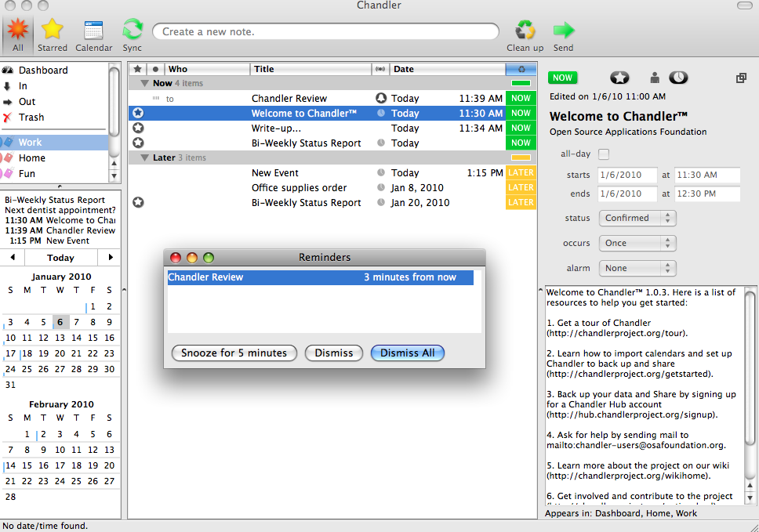Edit the ends time 12:30 PM field

pos(707,194)
